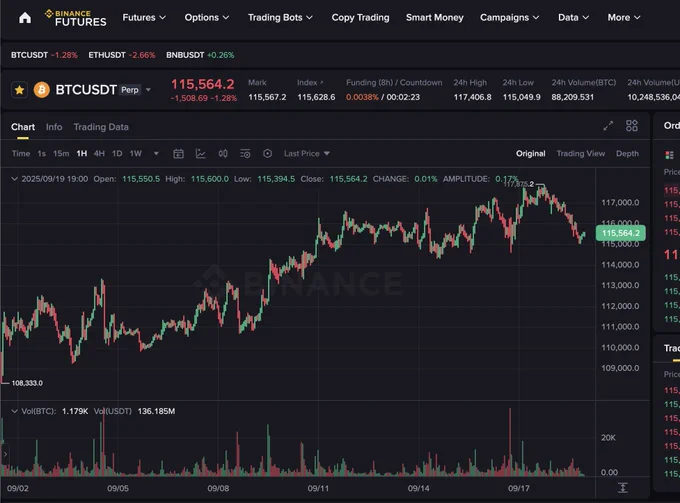Viewport: 680px width, 503px height.
Task: Expand the left side panel arrow
Action: 5,454
